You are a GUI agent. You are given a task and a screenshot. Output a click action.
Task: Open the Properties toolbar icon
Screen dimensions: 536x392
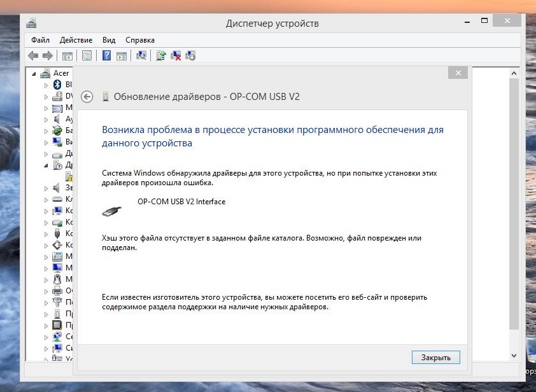[87, 55]
